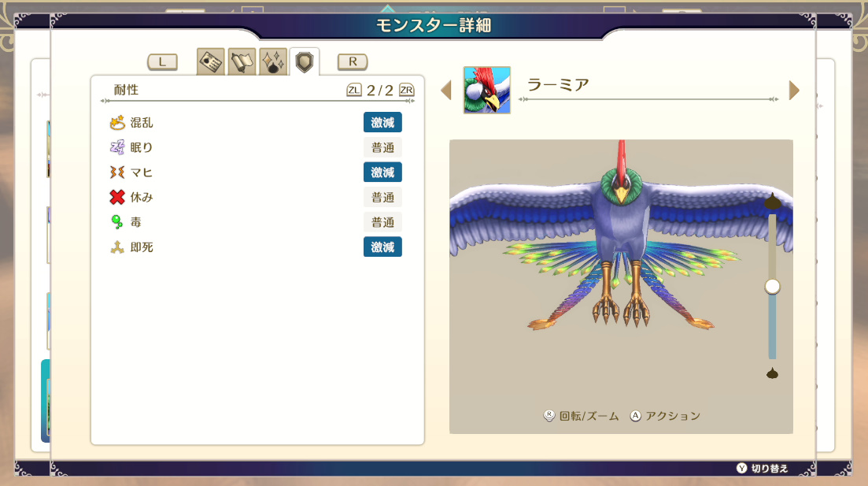Open the monster card info tab
This screenshot has width=868, height=486.
coord(210,61)
